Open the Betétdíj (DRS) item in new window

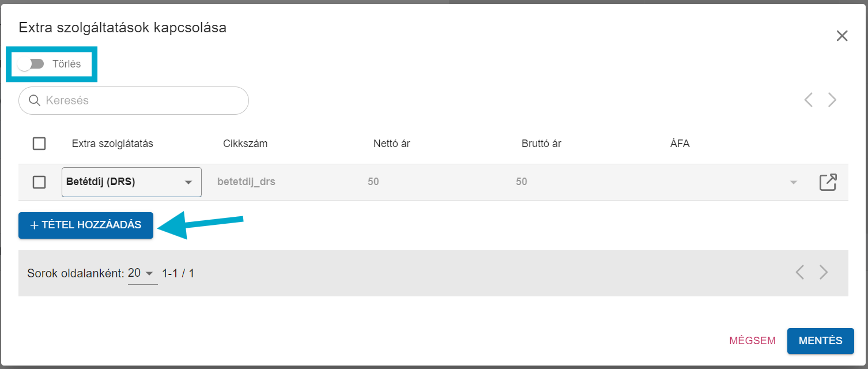point(828,182)
